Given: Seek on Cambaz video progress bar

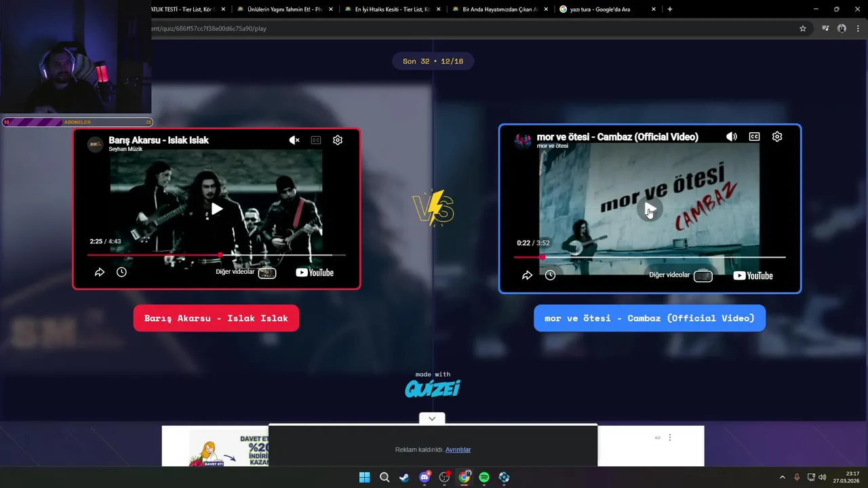Looking at the screenshot, I should [x=650, y=258].
